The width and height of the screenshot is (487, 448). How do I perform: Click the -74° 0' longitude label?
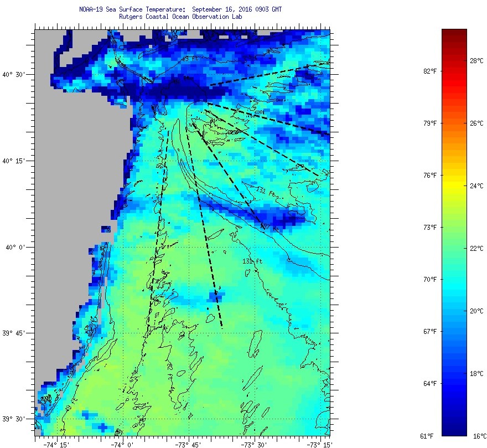pyautogui.click(x=122, y=445)
